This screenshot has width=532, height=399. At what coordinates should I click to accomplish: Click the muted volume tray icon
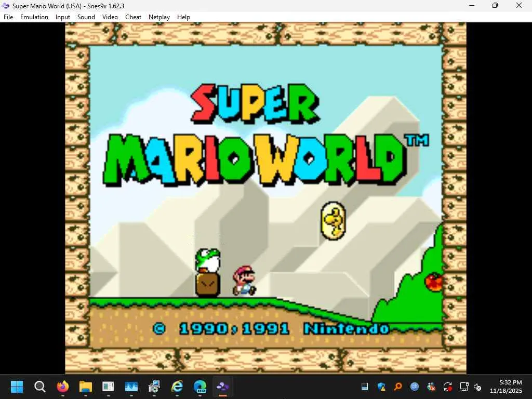(x=477, y=387)
